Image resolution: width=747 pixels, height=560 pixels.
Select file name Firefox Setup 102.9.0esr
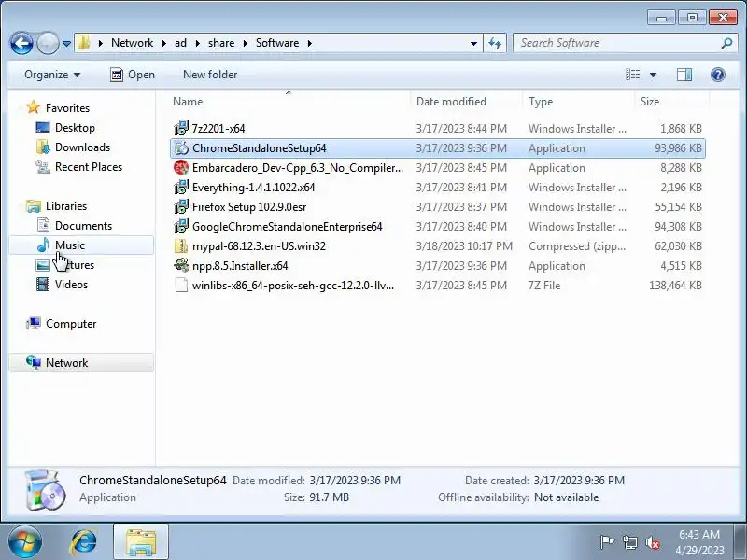249,207
